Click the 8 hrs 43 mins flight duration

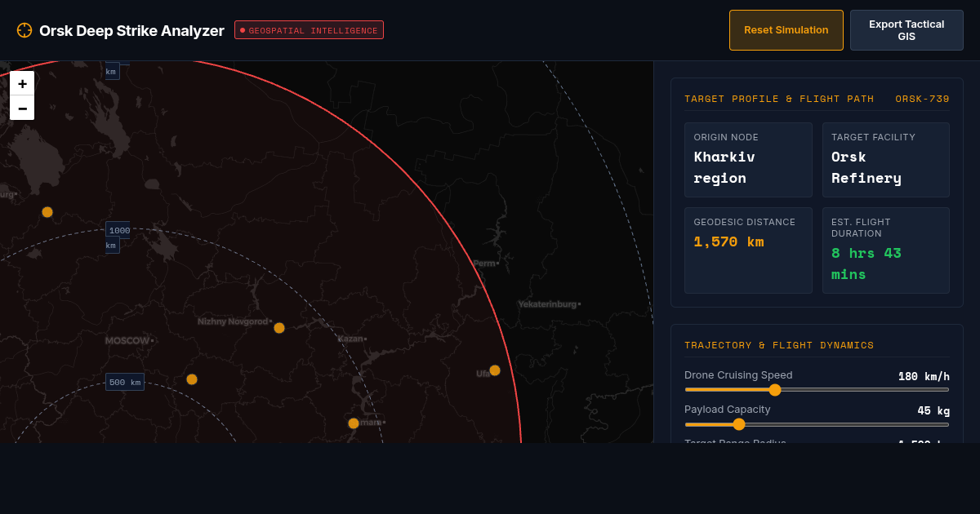coord(866,264)
